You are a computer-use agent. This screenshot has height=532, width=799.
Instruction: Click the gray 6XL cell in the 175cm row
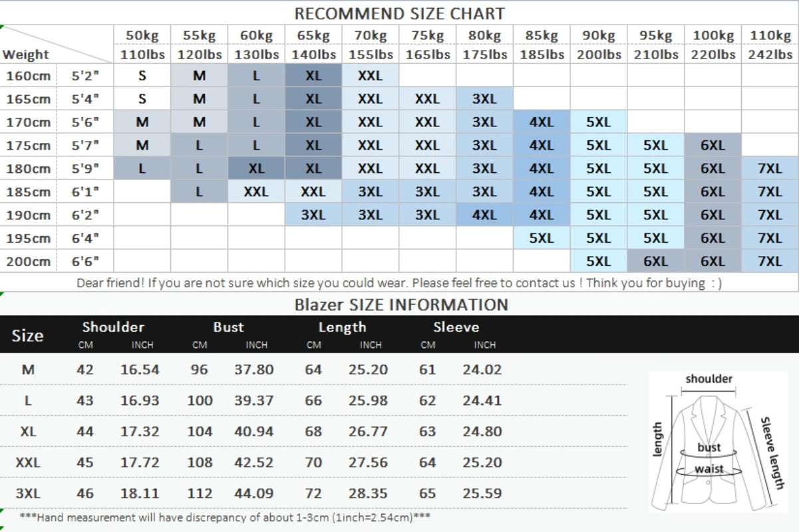713,145
